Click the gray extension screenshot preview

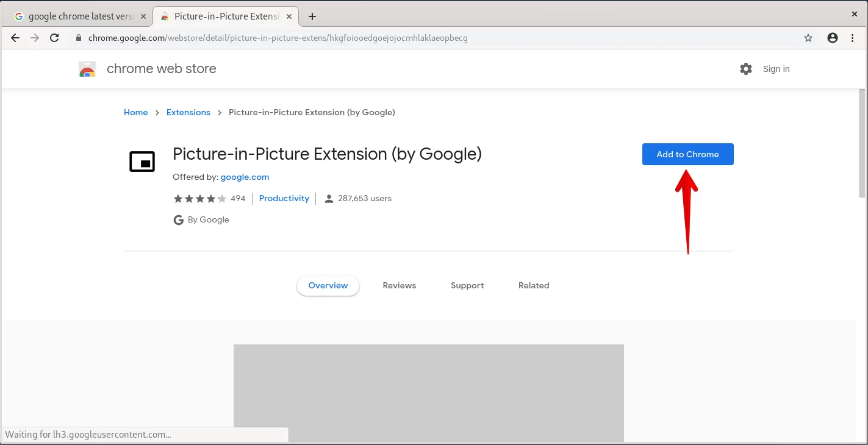pos(429,393)
